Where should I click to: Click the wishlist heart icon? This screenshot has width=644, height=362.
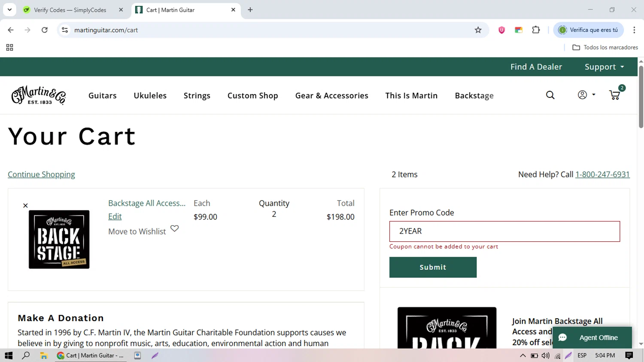174,228
